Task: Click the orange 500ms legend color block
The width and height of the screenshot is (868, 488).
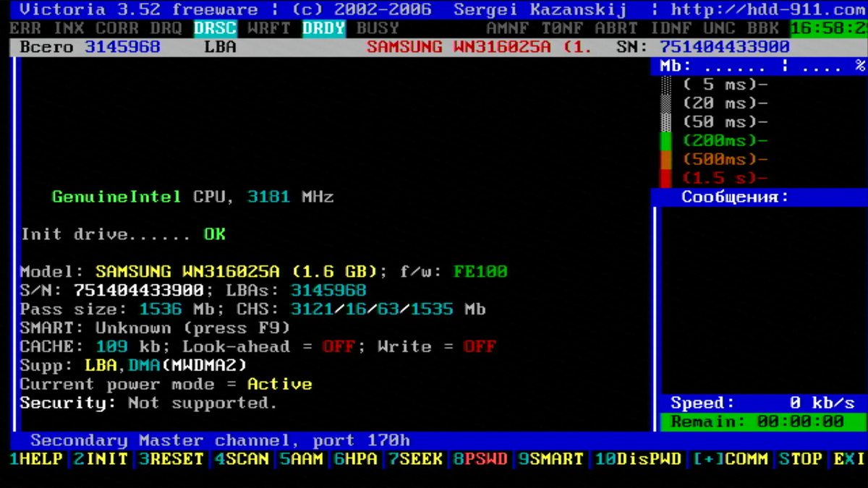Action: tap(666, 159)
